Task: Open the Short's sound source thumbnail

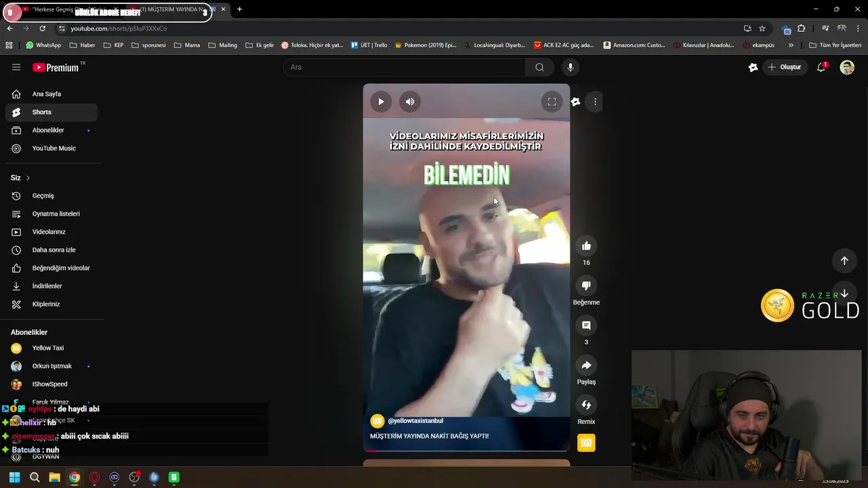Action: tap(587, 443)
